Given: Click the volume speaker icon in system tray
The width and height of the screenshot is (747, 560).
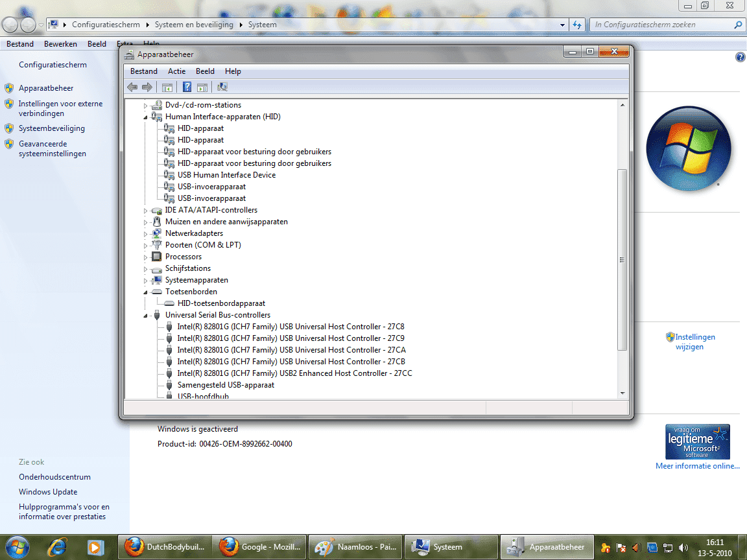Looking at the screenshot, I should coord(683,547).
